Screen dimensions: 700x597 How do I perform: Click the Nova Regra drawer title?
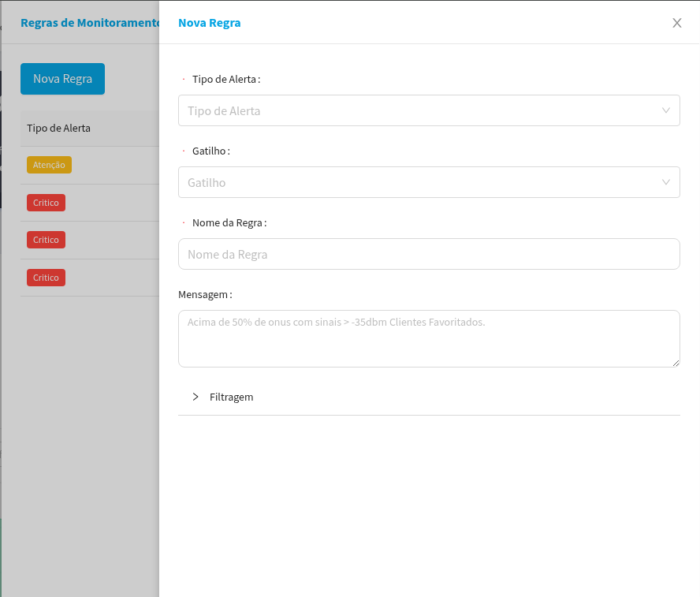click(x=210, y=23)
